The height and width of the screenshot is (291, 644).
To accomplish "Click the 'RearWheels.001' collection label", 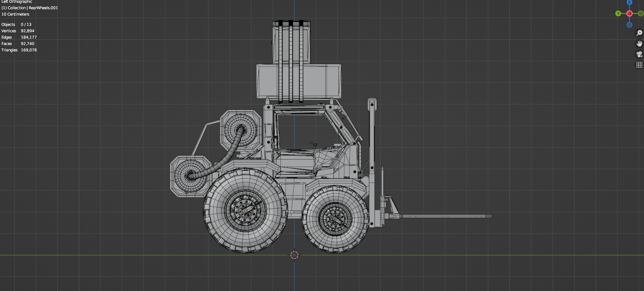I will 43,8.
